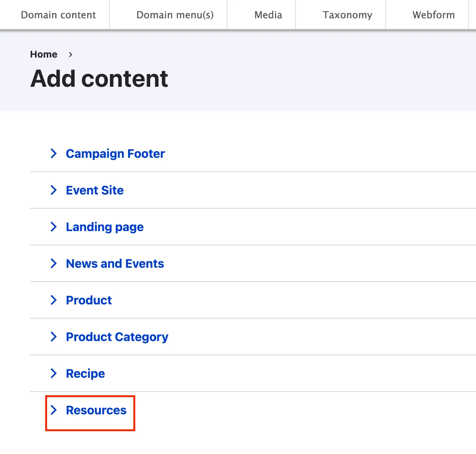
Task: Click the chevron icon beside Recipe
Action: pyautogui.click(x=54, y=373)
